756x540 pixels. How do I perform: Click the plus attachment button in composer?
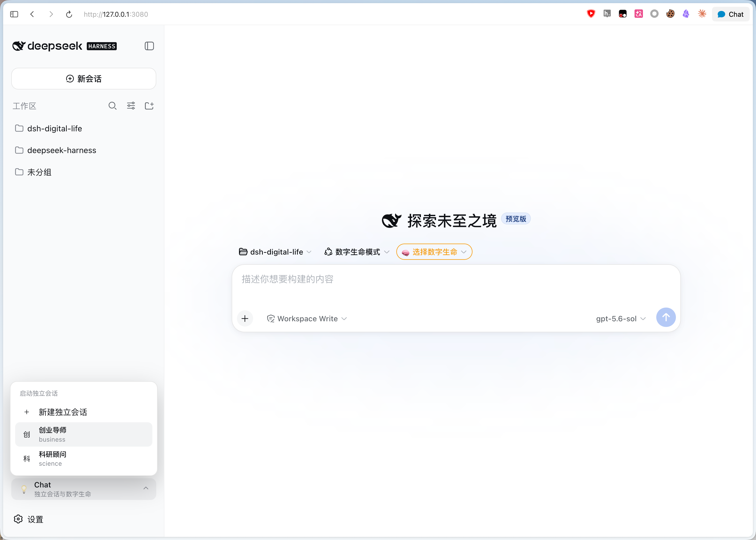pyautogui.click(x=245, y=319)
